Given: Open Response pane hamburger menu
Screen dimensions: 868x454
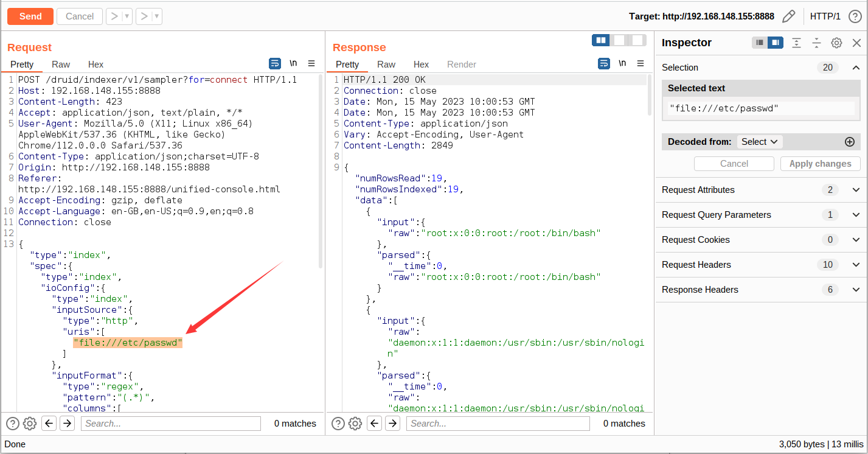Looking at the screenshot, I should click(641, 63).
